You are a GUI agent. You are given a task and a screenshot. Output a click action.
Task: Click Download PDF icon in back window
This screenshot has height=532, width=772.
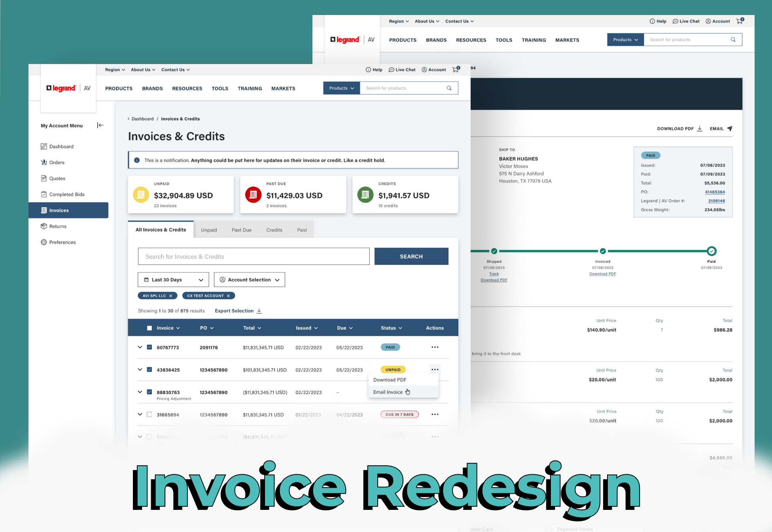click(x=700, y=128)
